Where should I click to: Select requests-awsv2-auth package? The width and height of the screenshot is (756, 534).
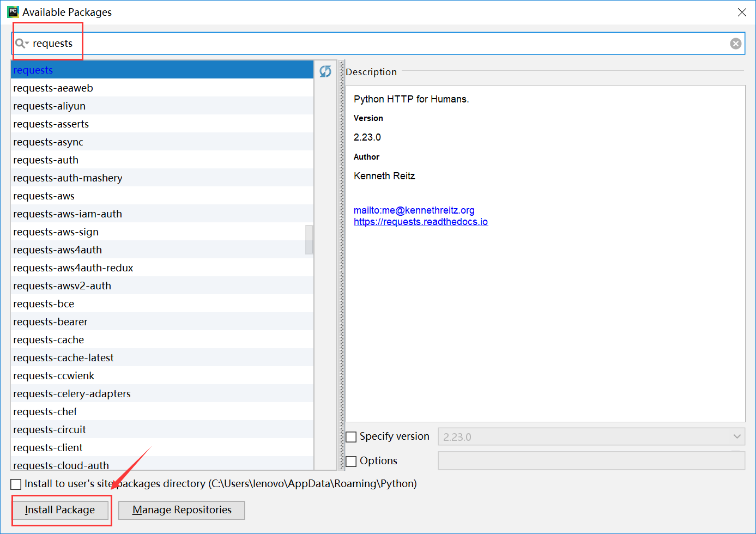[x=162, y=286]
